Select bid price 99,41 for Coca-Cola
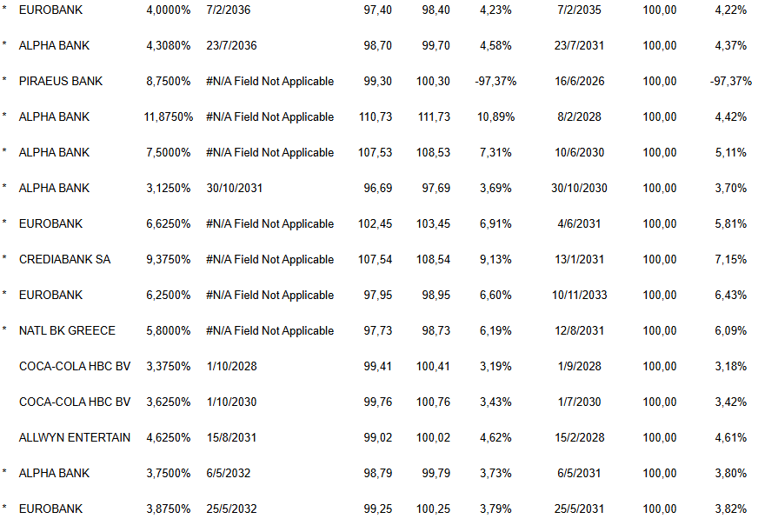The height and width of the screenshot is (532, 778). (377, 366)
